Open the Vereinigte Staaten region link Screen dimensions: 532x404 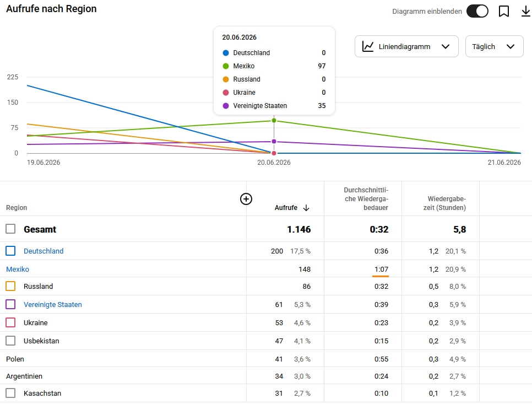click(52, 305)
